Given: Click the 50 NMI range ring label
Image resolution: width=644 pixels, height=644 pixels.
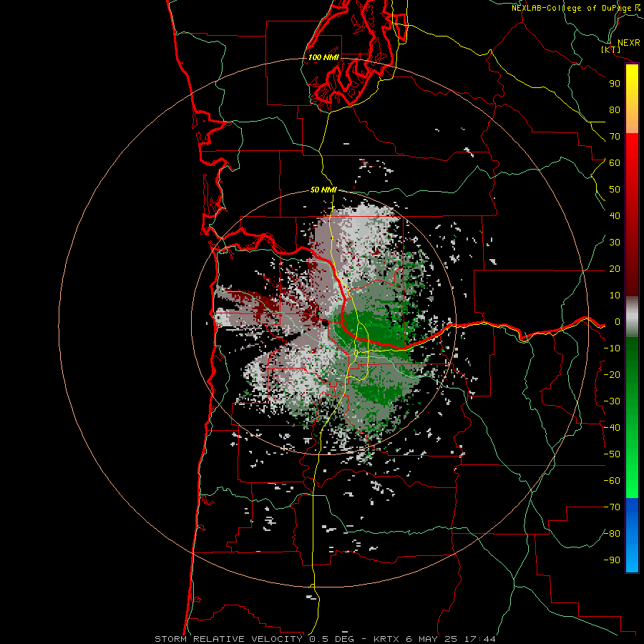Looking at the screenshot, I should point(323,190).
